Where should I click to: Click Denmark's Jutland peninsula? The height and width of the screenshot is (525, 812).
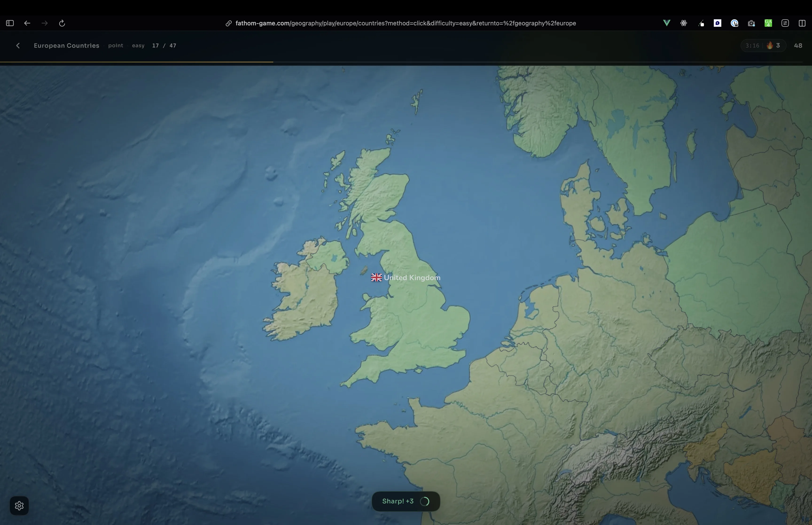coord(578,204)
